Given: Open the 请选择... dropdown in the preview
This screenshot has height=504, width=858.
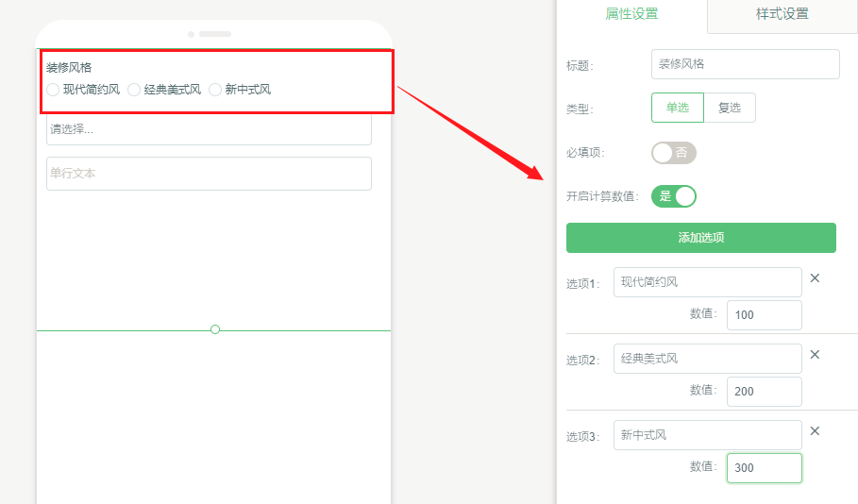Looking at the screenshot, I should 209,130.
